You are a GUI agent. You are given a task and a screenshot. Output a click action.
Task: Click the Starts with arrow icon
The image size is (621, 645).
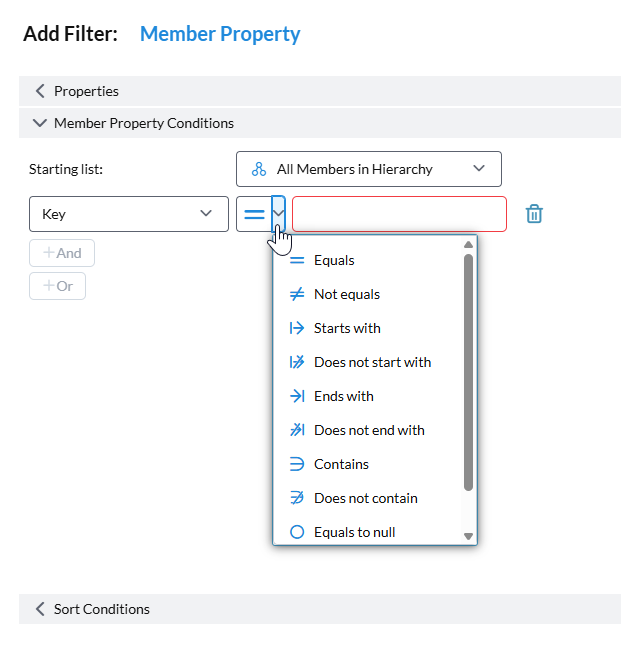click(296, 328)
